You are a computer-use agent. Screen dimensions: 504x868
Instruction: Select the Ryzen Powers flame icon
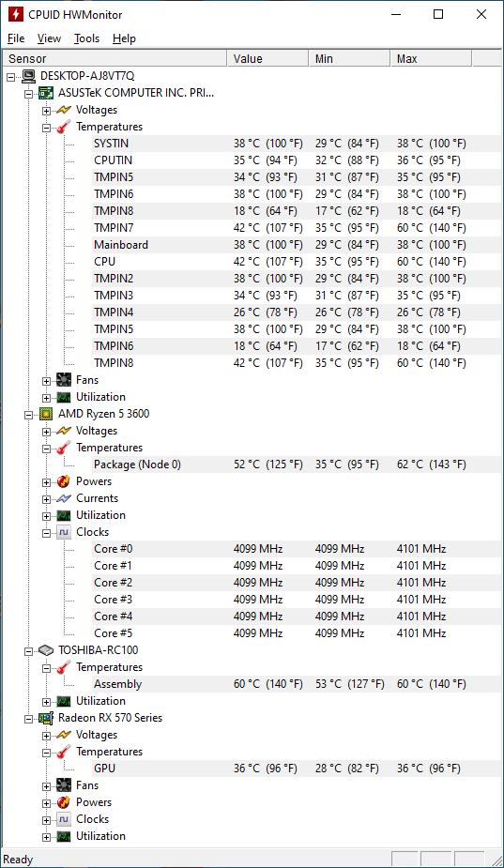click(x=64, y=481)
